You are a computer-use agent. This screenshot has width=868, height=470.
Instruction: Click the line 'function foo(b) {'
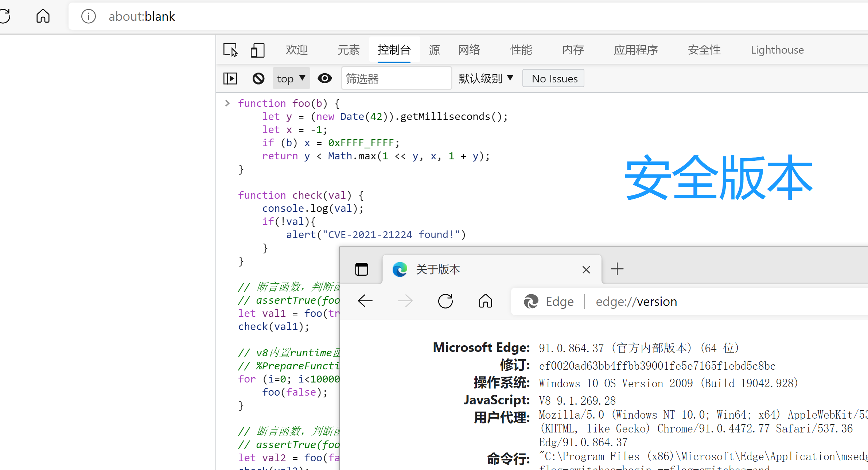tap(289, 103)
